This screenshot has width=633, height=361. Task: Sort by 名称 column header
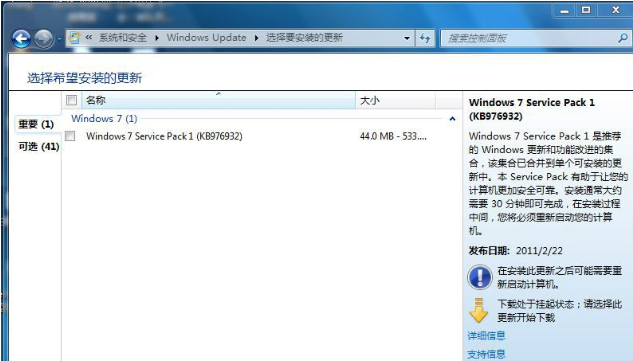(218, 100)
